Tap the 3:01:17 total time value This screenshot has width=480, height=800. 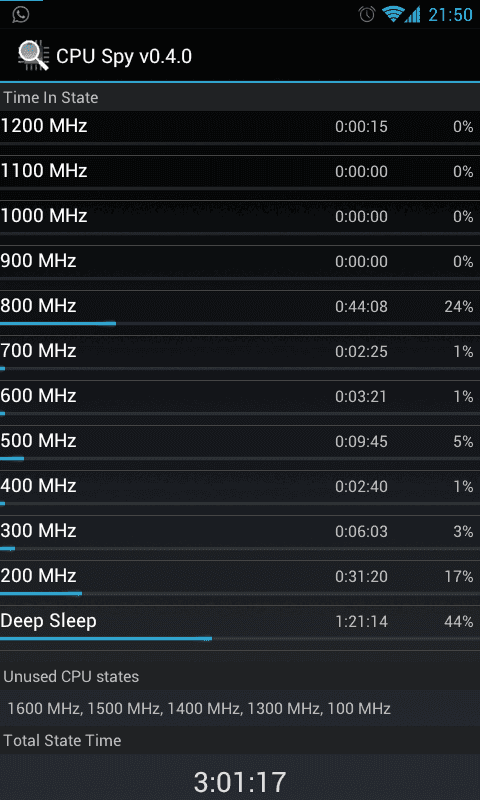point(240,781)
